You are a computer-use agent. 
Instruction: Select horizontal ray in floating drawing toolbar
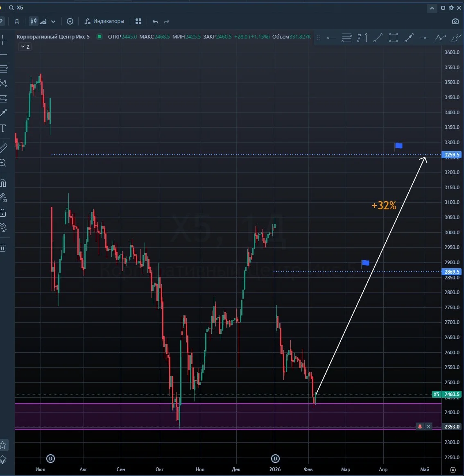(331, 38)
